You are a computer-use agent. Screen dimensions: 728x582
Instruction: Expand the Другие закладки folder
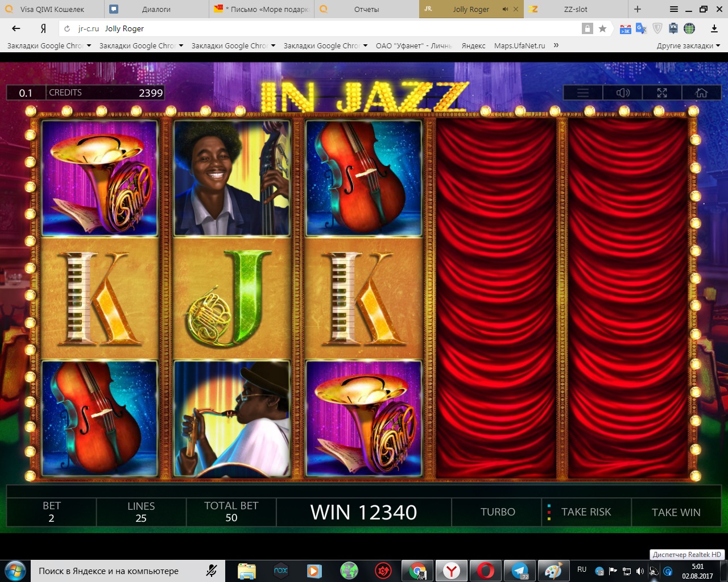tap(688, 45)
